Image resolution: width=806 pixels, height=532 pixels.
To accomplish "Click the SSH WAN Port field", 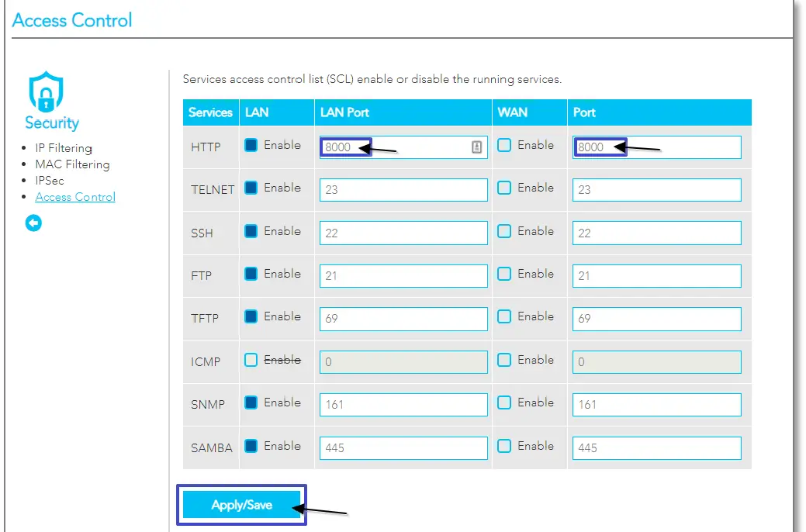I will (x=657, y=233).
